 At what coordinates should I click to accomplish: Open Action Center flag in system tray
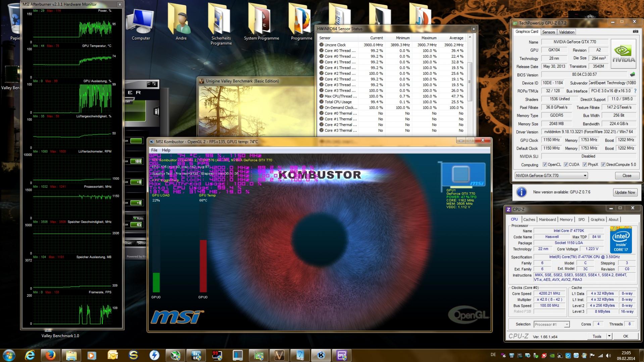tap(592, 355)
